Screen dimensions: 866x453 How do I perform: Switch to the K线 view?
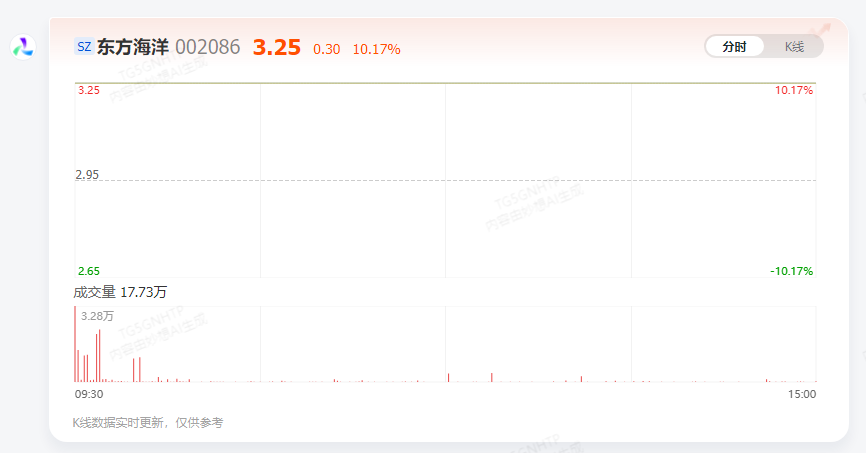(x=794, y=46)
